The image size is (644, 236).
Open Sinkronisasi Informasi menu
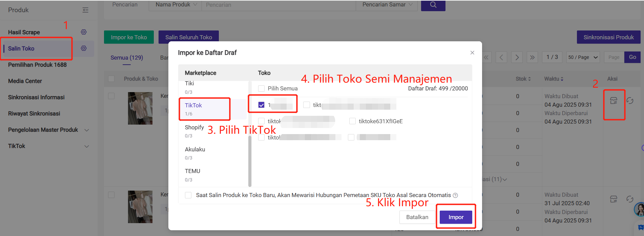pyautogui.click(x=36, y=97)
